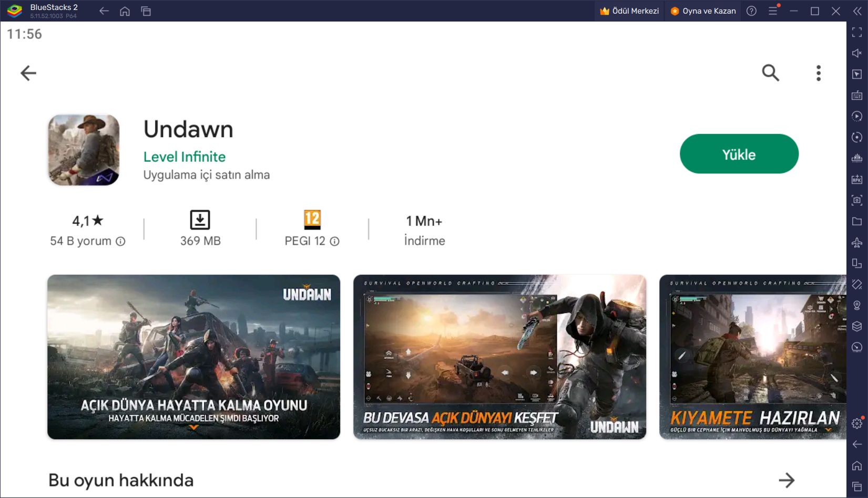
Task: Open Ödül Merkezi in BlueStacks title bar
Action: 629,11
